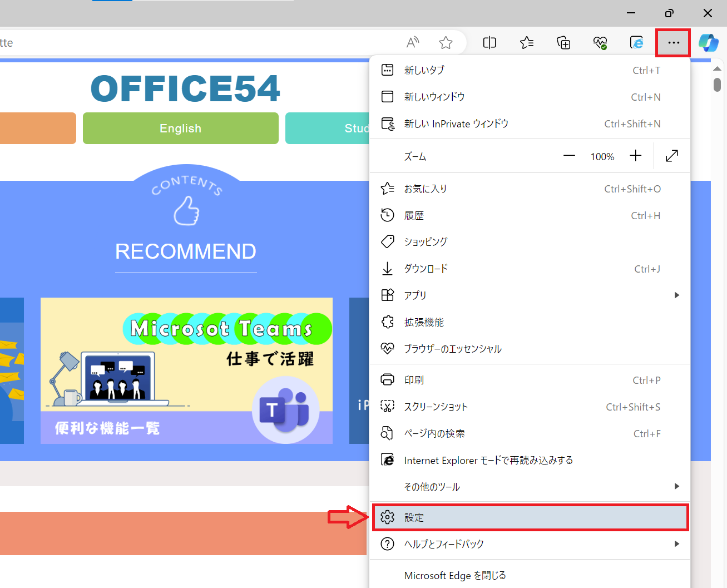Click the OFFICE54 site logo
Screen dimensions: 727x588
185,88
